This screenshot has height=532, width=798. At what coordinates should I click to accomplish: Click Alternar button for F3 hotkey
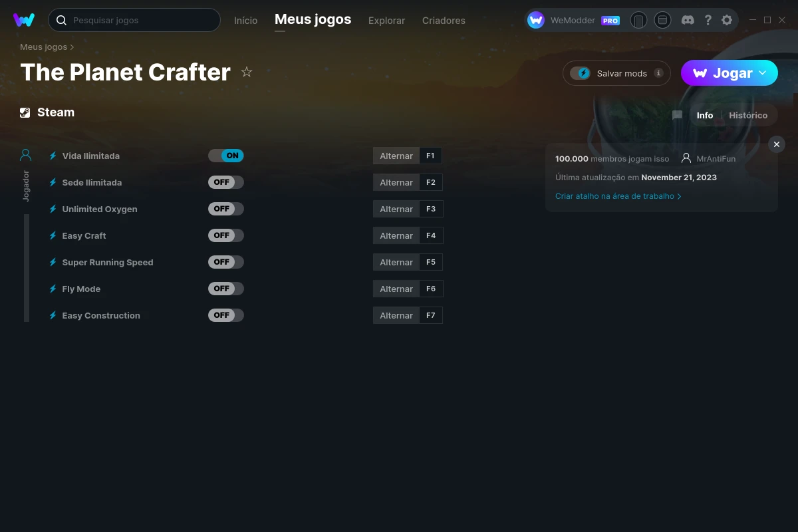tap(396, 209)
